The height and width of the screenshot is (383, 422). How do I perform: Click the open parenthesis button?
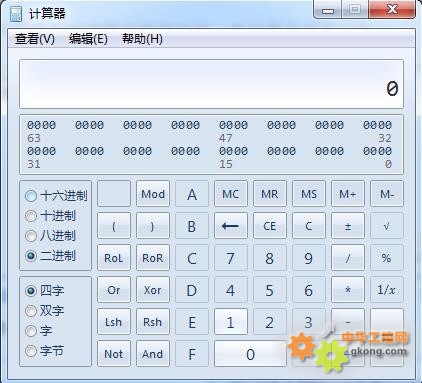(x=114, y=226)
